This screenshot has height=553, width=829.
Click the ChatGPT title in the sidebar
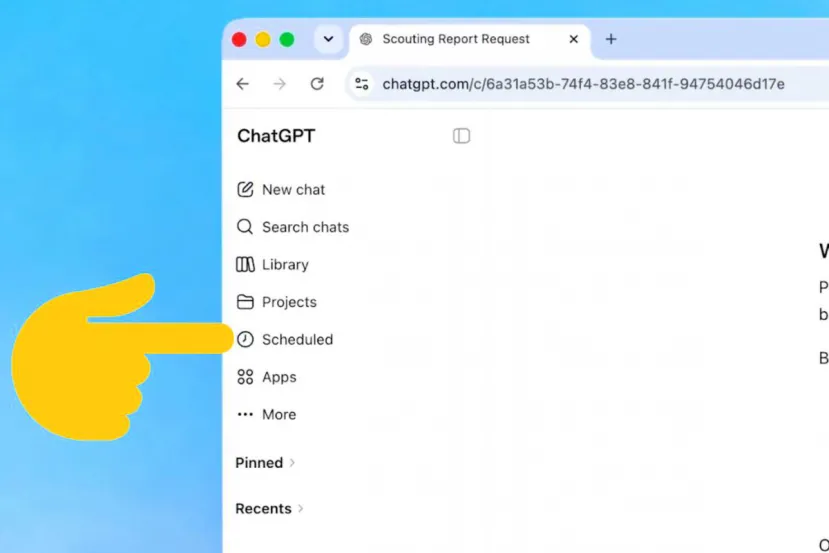pos(276,136)
